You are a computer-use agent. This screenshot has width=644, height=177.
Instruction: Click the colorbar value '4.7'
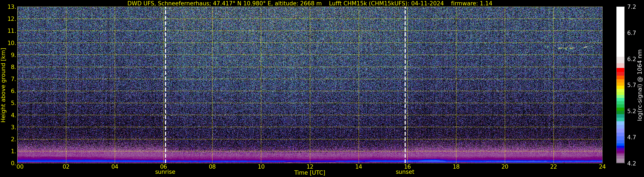coord(632,137)
